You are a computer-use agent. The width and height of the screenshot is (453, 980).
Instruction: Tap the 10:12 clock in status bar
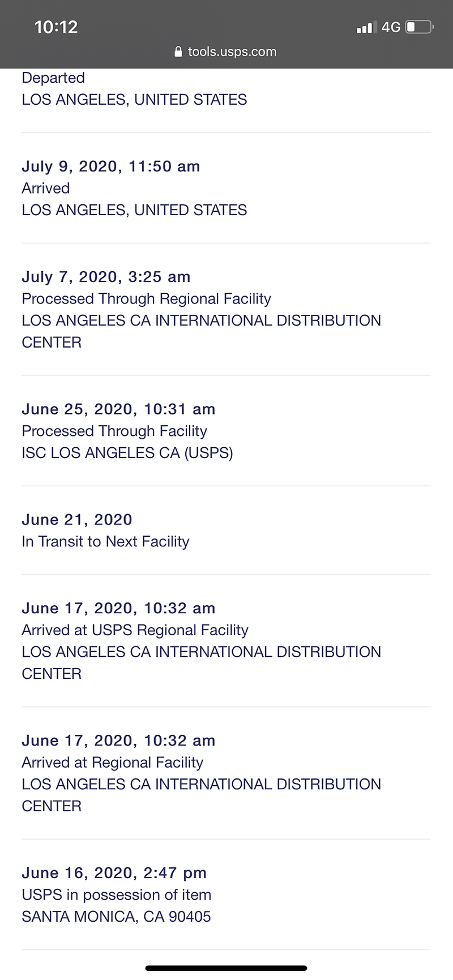(55, 27)
